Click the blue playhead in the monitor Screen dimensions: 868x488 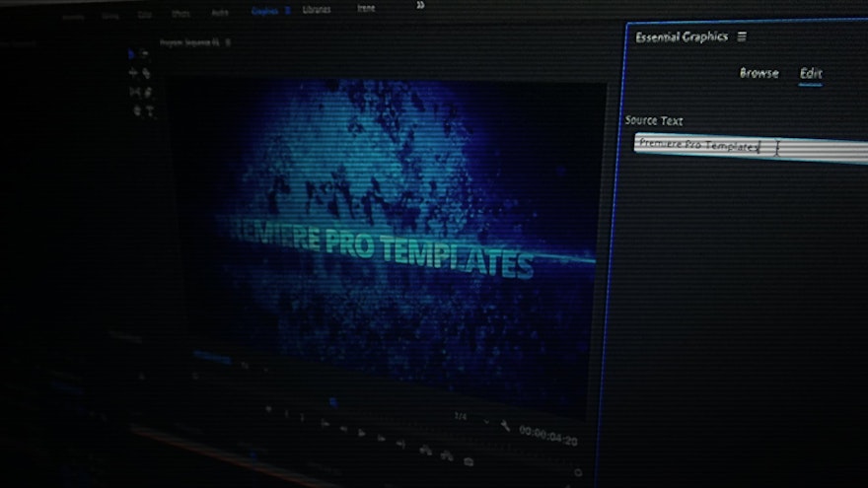(x=332, y=401)
